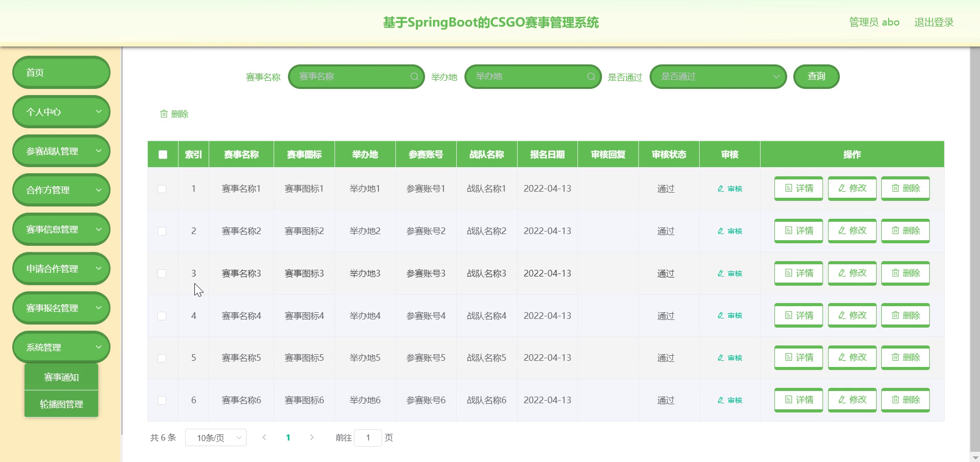The image size is (980, 462).
Task: Click the 前往 page number input
Action: (368, 437)
